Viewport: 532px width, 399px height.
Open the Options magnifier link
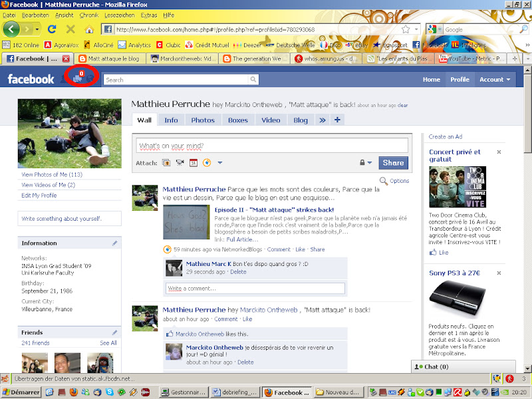[x=394, y=181]
